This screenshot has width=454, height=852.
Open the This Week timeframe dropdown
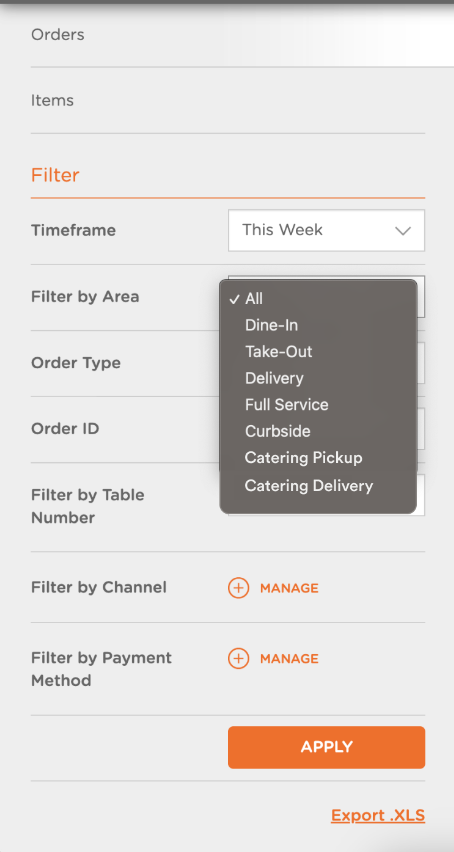pyautogui.click(x=326, y=230)
